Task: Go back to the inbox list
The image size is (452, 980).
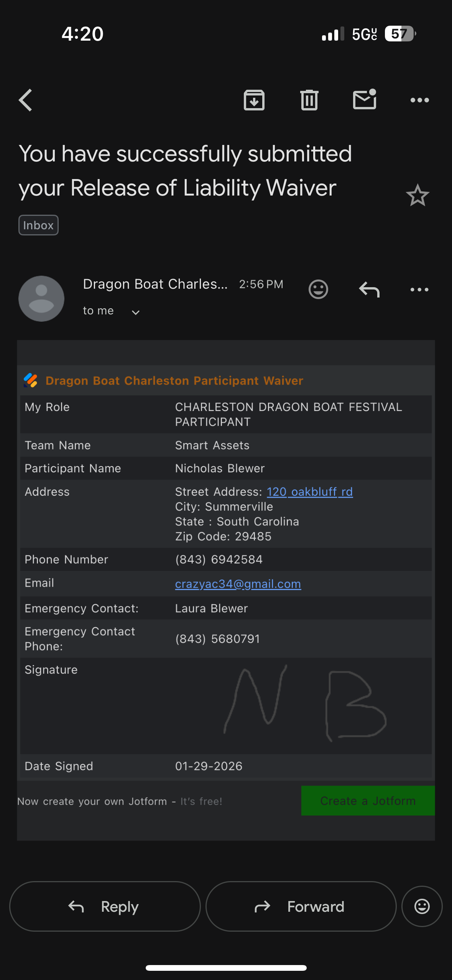Action: 26,100
